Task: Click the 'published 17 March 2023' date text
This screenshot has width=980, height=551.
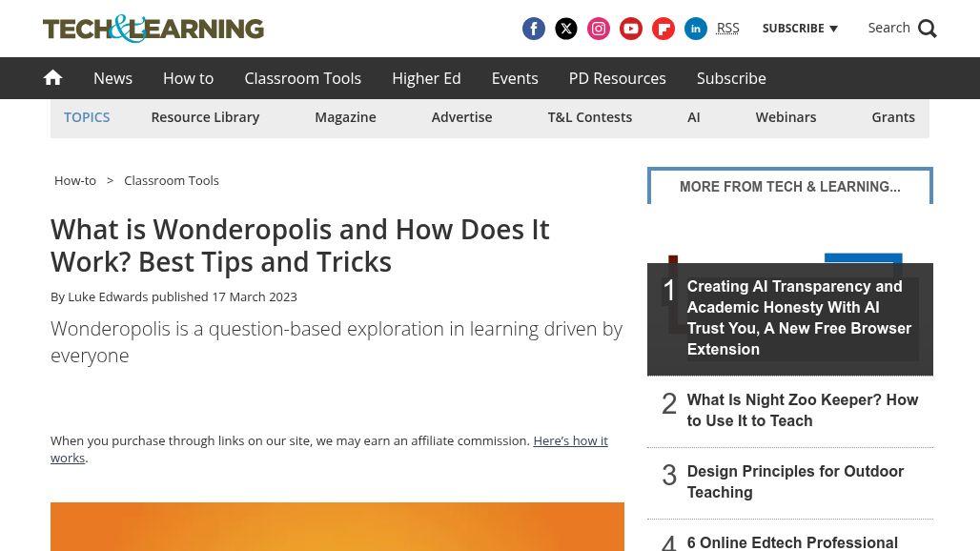Action: (224, 296)
